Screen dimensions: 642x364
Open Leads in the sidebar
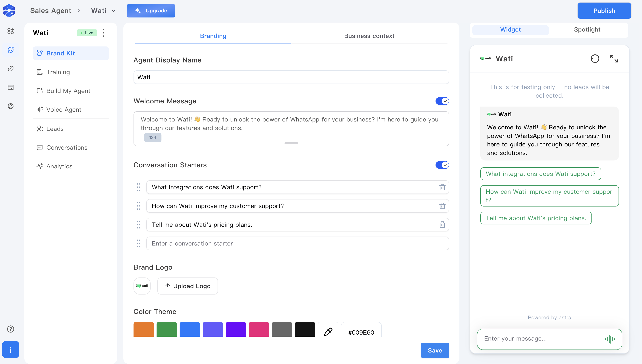pyautogui.click(x=71, y=129)
